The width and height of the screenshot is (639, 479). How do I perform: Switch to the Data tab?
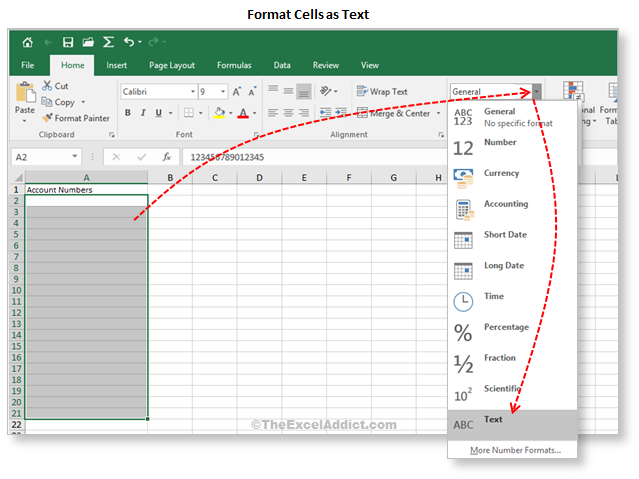tap(282, 65)
